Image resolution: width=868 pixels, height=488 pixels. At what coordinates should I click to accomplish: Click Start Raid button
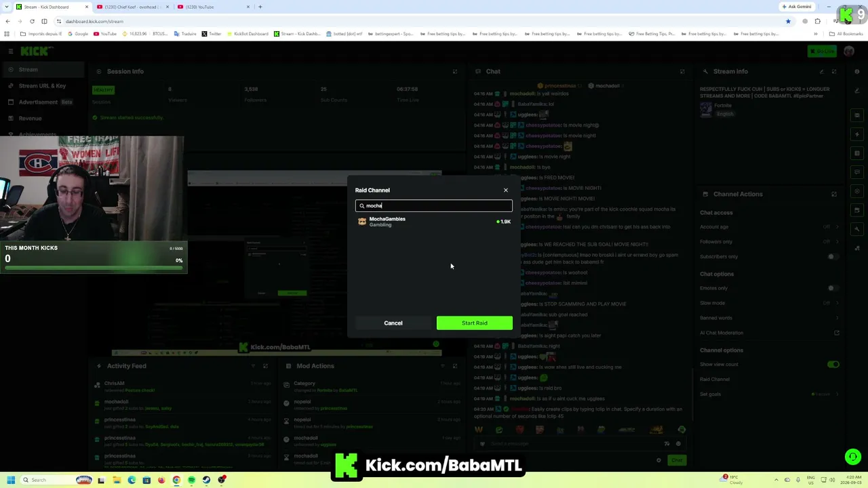coord(475,323)
